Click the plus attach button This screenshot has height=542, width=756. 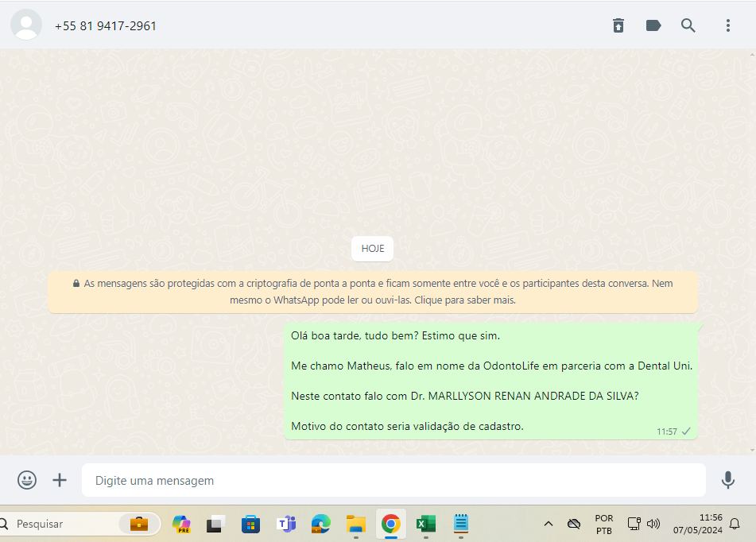pos(60,480)
